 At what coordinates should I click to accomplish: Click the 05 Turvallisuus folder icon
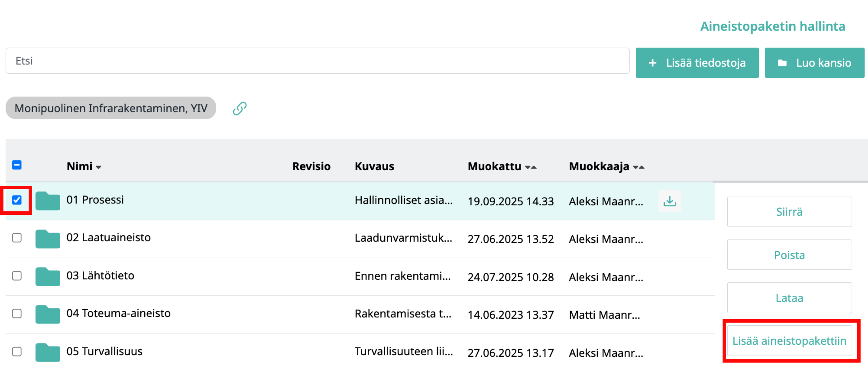coord(48,352)
